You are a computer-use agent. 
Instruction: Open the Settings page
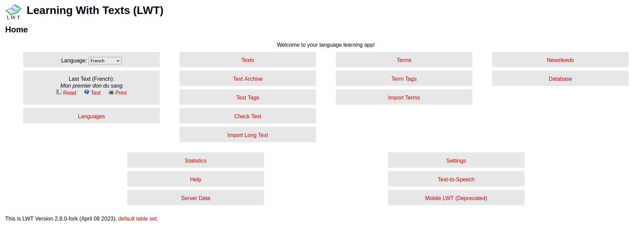456,161
